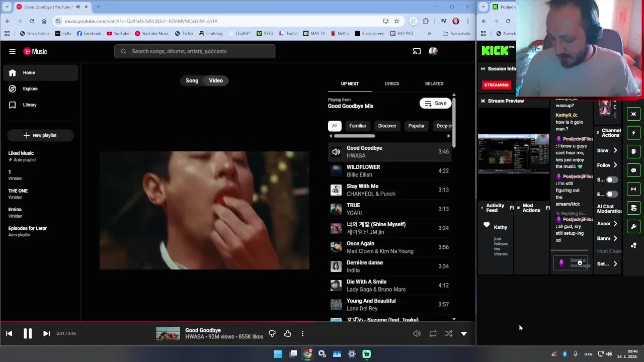Click the red STREAMING status badge
The height and width of the screenshot is (362, 644).
click(497, 85)
